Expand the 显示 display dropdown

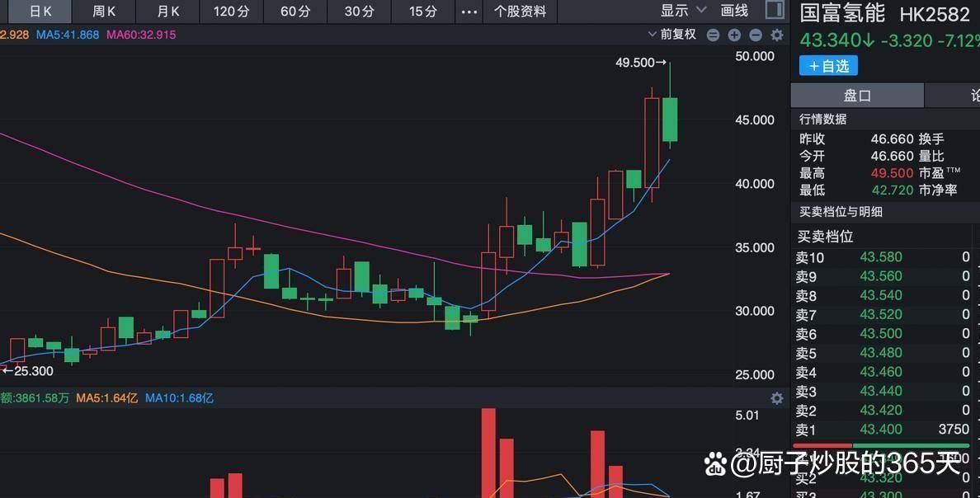pos(683,11)
